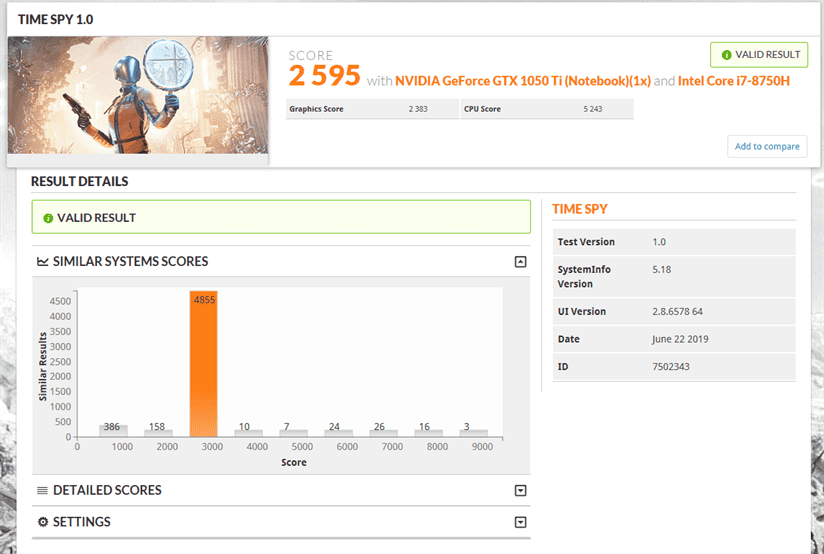Click the overall score 2 595
This screenshot has width=824, height=554.
(x=324, y=76)
